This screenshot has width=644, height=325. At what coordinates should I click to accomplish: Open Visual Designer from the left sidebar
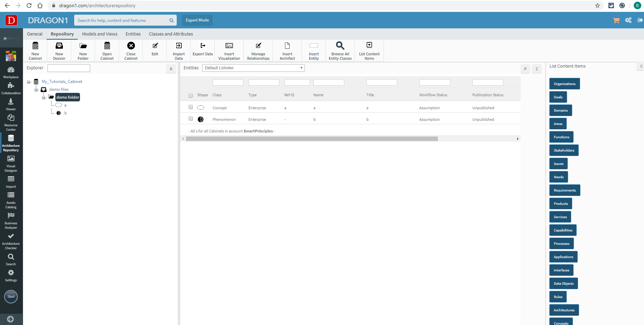[x=11, y=164]
